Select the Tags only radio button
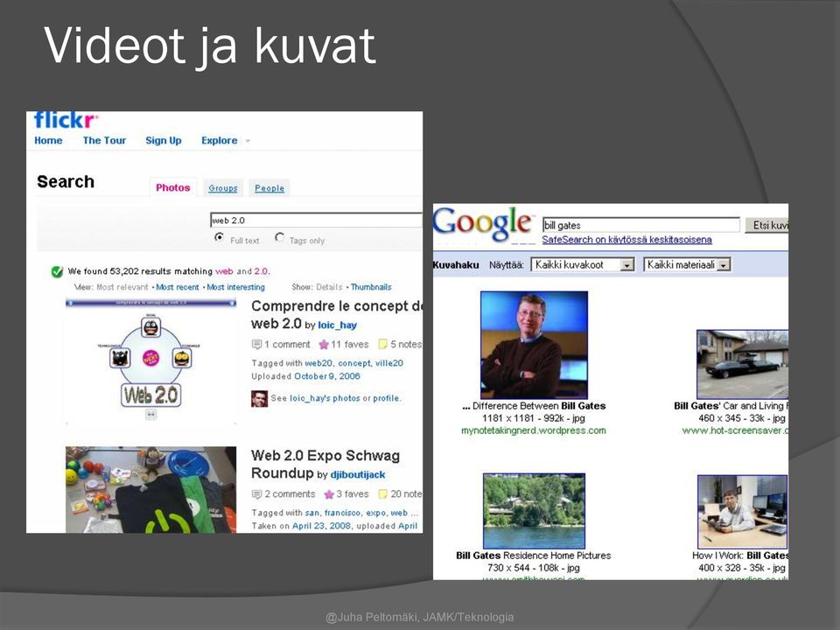Screen dimensions: 840x630 tap(279, 237)
